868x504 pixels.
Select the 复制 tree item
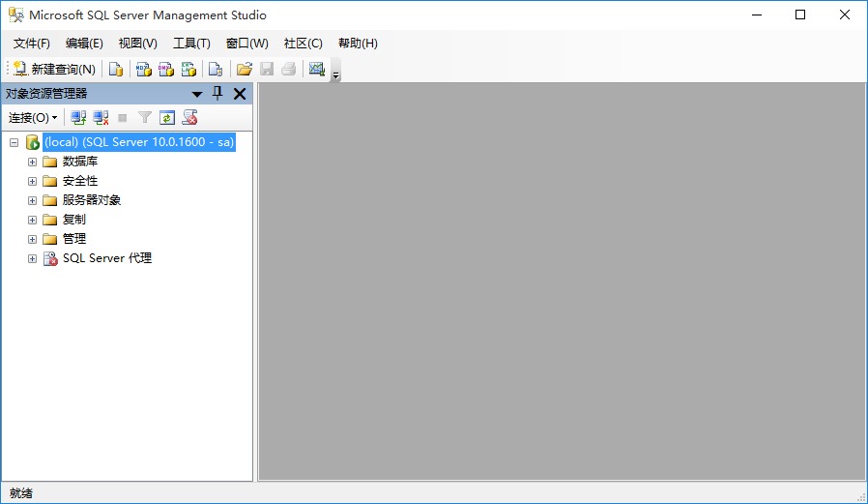(74, 220)
